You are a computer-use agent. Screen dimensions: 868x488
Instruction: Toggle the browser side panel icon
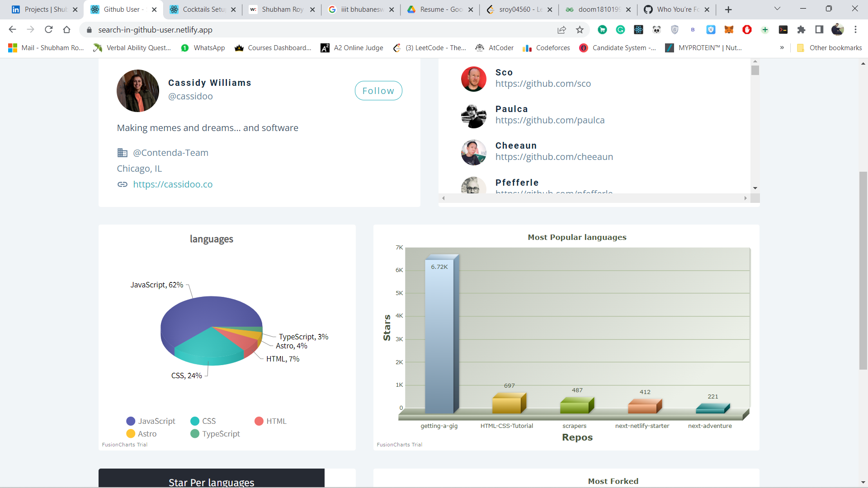pos(819,29)
